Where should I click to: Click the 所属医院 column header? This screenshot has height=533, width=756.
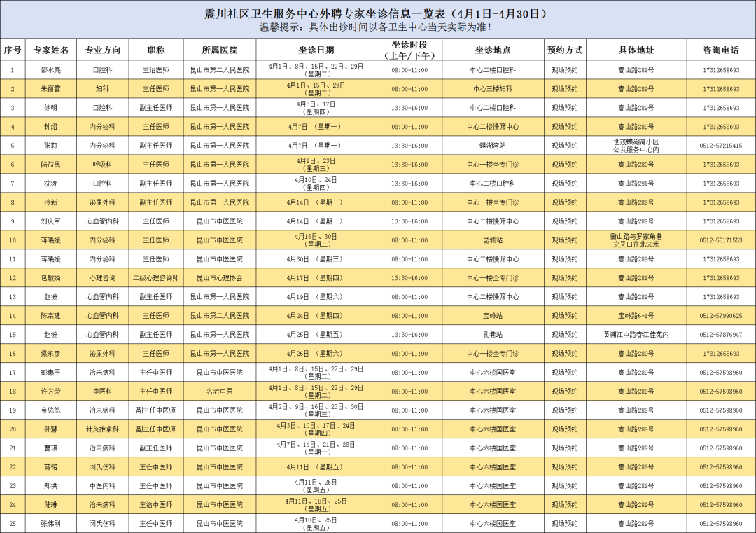click(x=219, y=50)
